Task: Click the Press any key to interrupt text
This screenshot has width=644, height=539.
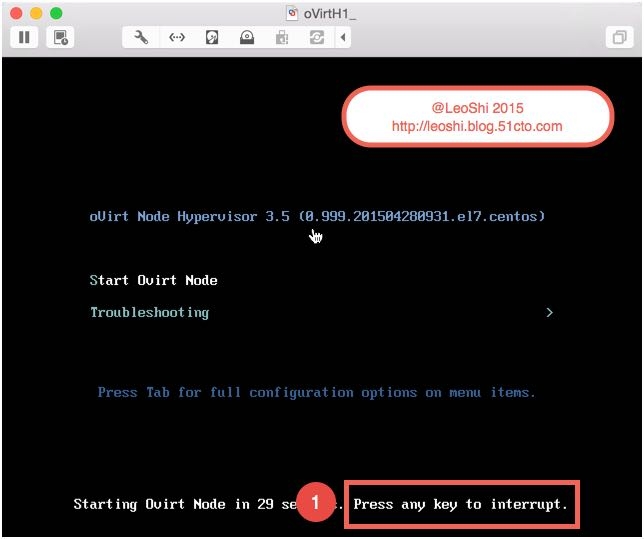Action: pos(460,504)
